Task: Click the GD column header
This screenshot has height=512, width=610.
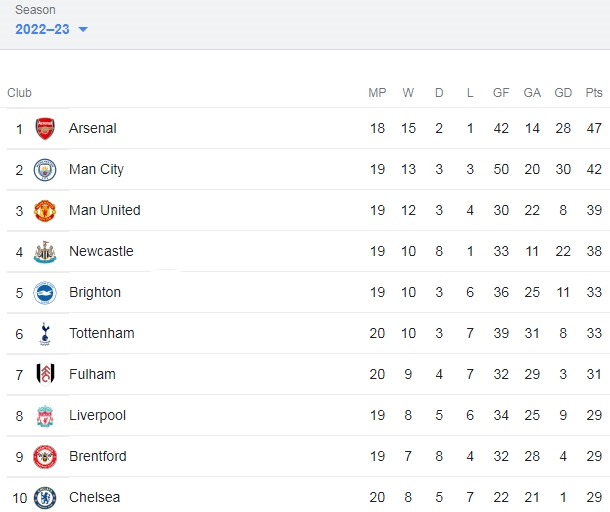Action: click(x=563, y=93)
